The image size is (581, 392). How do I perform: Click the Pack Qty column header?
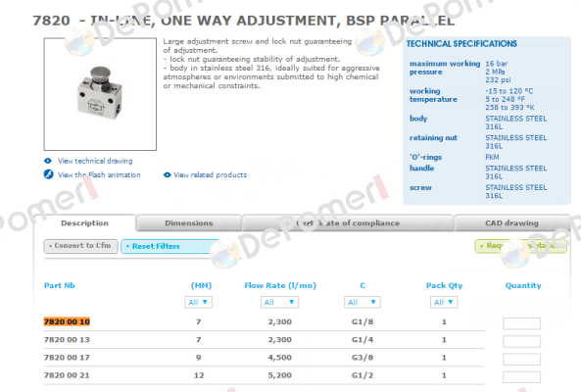[x=444, y=285]
